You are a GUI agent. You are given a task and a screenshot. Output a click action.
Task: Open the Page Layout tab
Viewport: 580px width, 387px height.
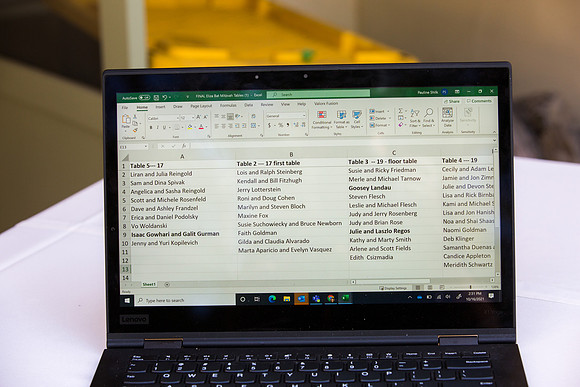201,106
